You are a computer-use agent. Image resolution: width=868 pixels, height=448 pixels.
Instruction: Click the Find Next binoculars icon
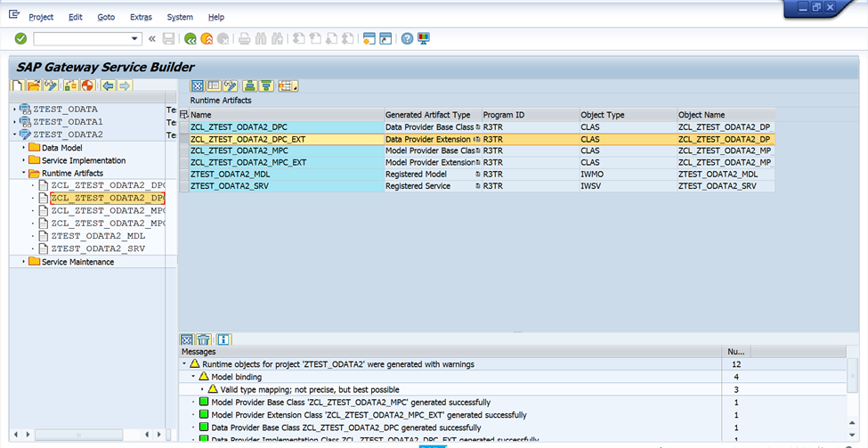coord(278,39)
